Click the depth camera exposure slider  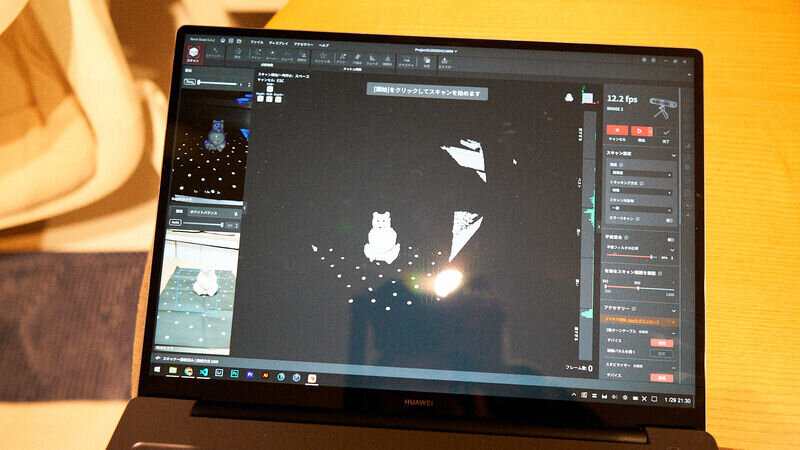(218, 83)
